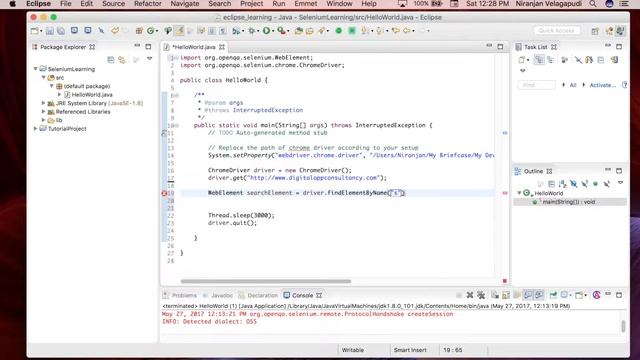Click Task List help question mark icon
This screenshot has height=360, width=640.
click(x=624, y=85)
